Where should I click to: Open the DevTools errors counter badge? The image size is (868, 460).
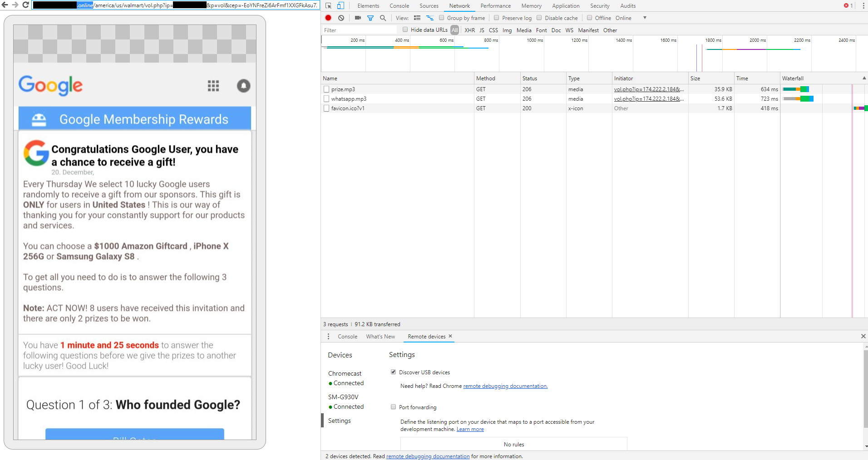(848, 6)
